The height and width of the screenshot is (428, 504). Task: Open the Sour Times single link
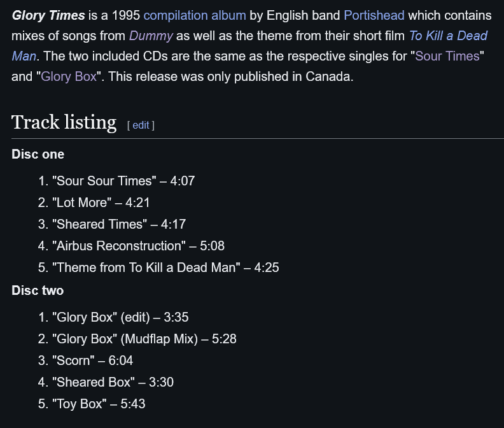[x=447, y=56]
